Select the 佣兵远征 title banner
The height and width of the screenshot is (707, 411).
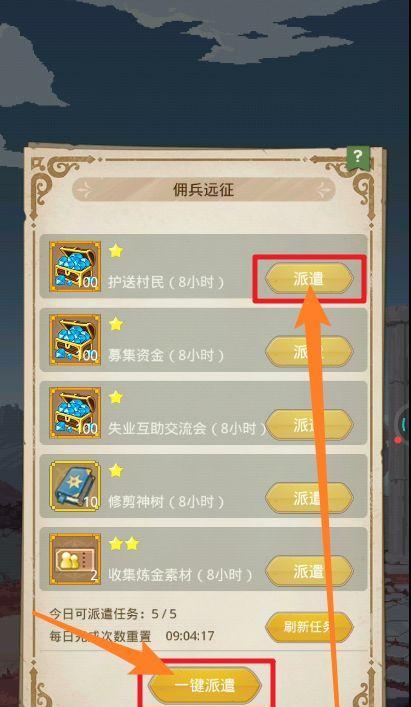point(204,189)
